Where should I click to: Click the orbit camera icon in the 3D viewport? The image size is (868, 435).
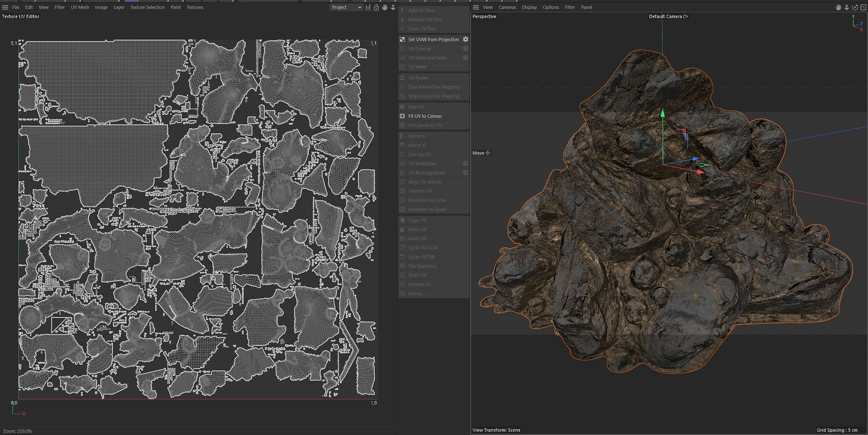pyautogui.click(x=855, y=8)
